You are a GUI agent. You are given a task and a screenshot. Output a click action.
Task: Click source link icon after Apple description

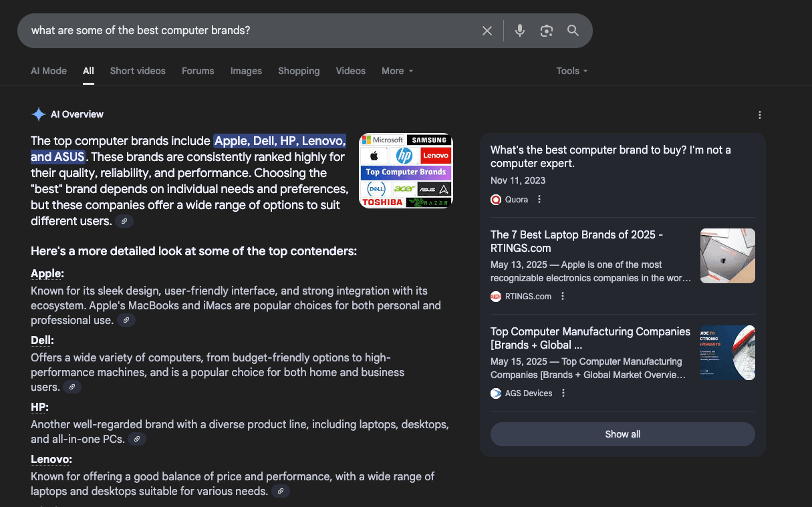point(126,321)
